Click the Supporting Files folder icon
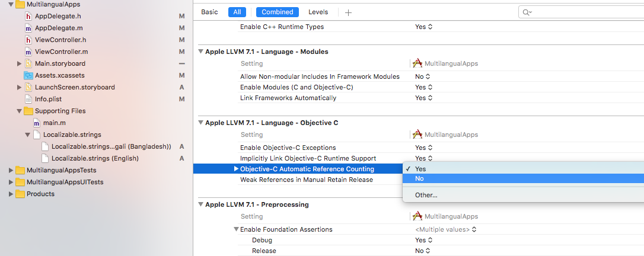Image resolution: width=644 pixels, height=256 pixels. [x=28, y=111]
